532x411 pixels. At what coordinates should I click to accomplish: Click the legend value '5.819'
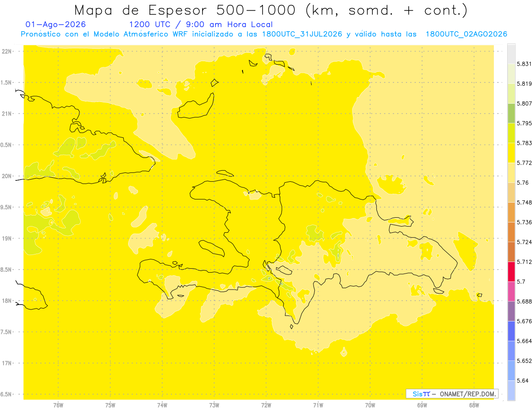524,84
